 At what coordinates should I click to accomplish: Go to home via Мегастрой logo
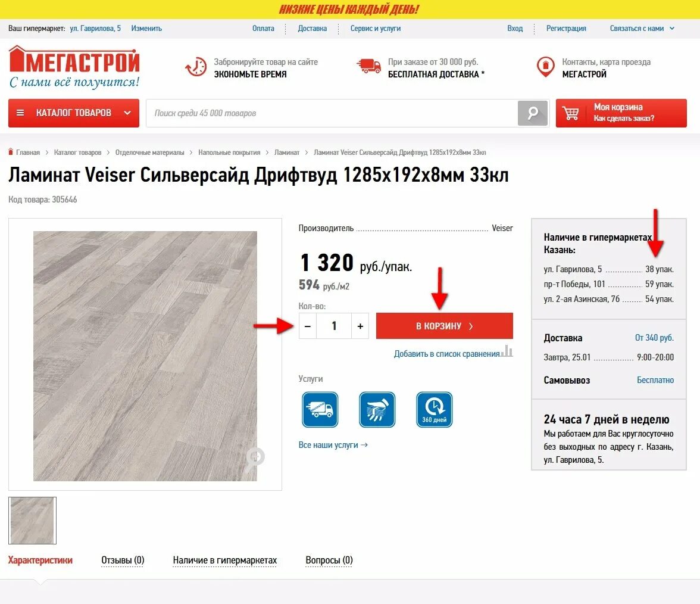pos(74,67)
